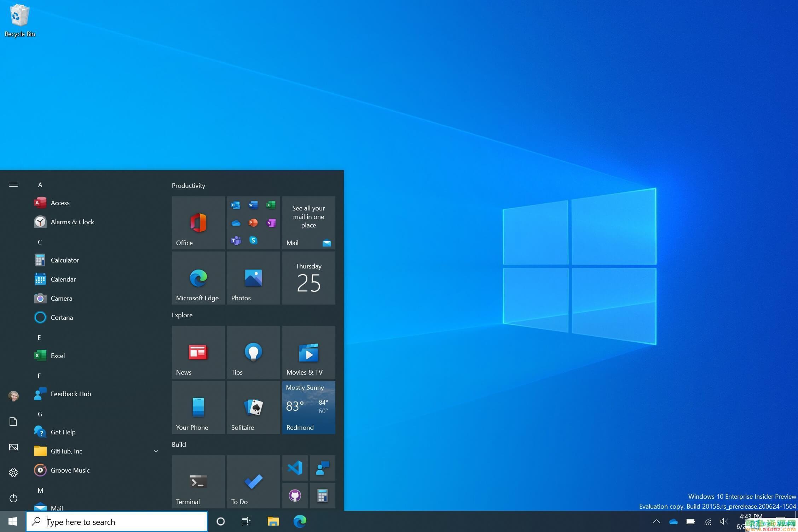
Task: Open the Office tile
Action: (198, 223)
